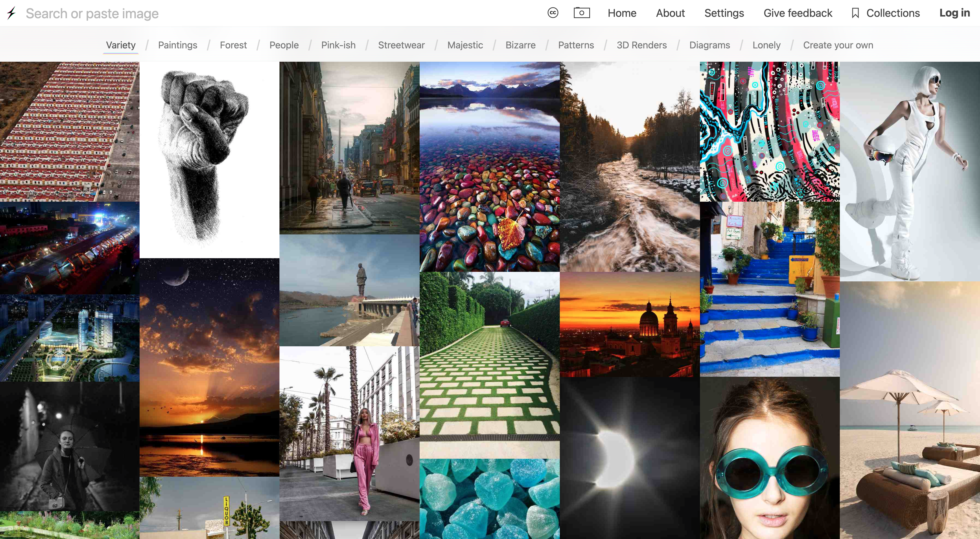Click the lightning bolt logo icon
This screenshot has height=539, width=980.
[x=11, y=13]
